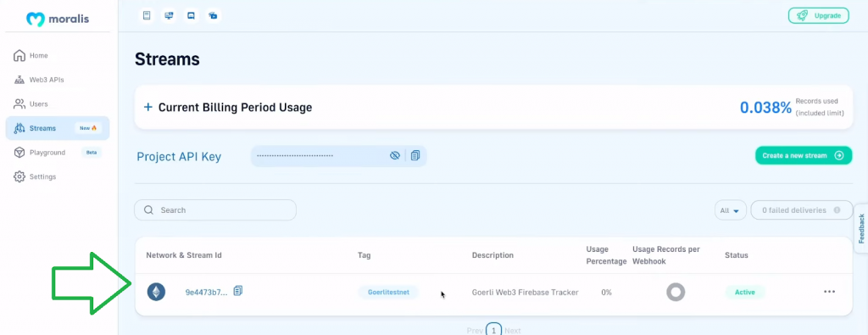Click the Search streams field
The width and height of the screenshot is (868, 335).
[215, 209]
